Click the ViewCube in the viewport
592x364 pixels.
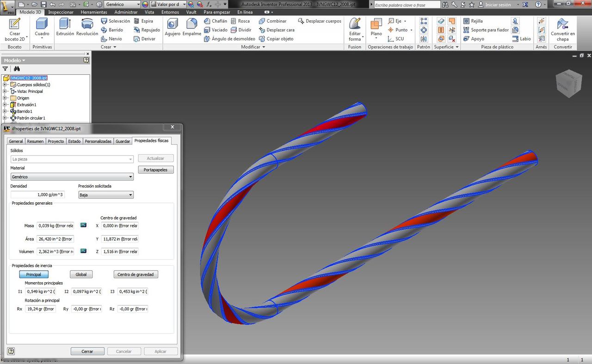[x=568, y=83]
